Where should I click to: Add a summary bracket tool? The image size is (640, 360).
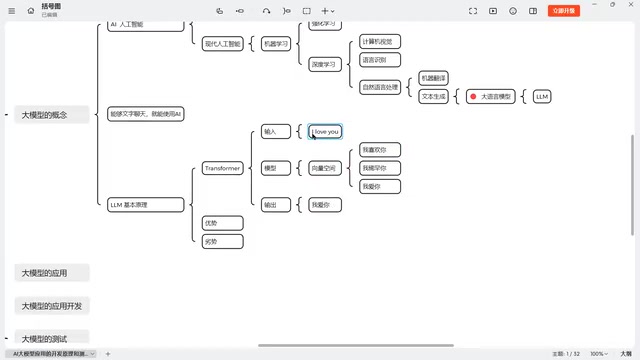point(287,11)
